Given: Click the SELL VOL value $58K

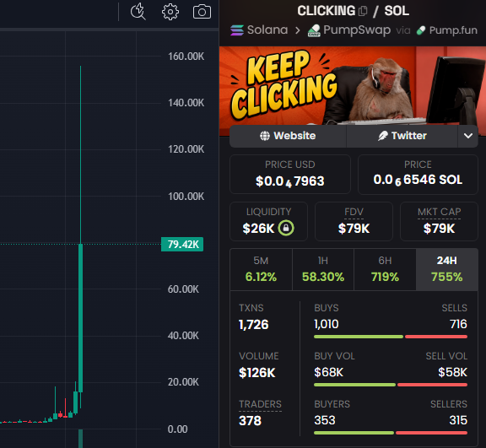Looking at the screenshot, I should click(452, 372).
